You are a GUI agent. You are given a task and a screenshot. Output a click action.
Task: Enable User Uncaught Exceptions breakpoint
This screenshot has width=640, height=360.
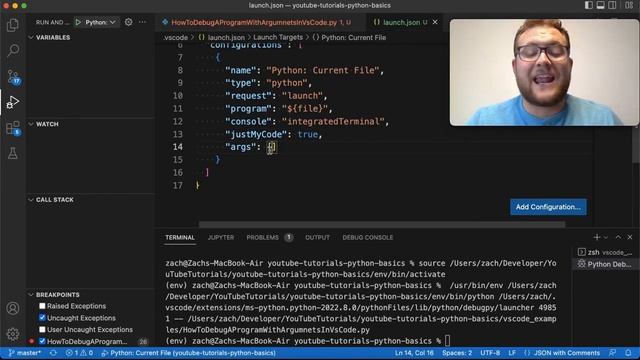pyautogui.click(x=42, y=329)
